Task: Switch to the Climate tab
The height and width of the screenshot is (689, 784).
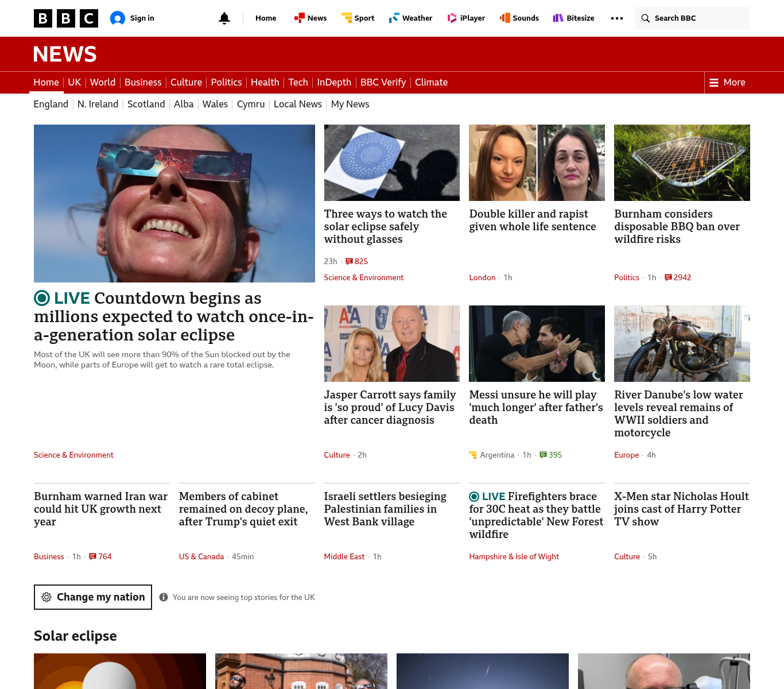Action: click(x=431, y=83)
